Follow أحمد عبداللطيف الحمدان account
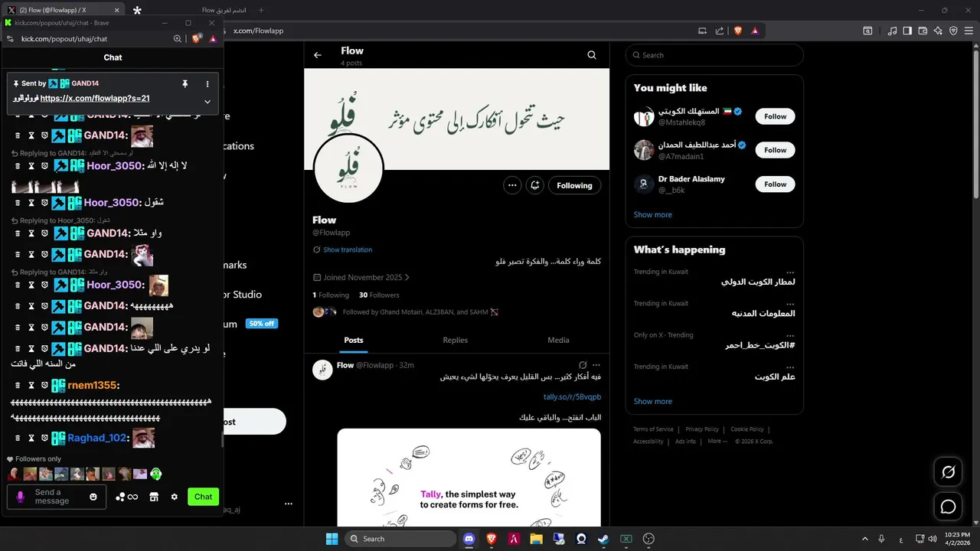 coord(775,150)
